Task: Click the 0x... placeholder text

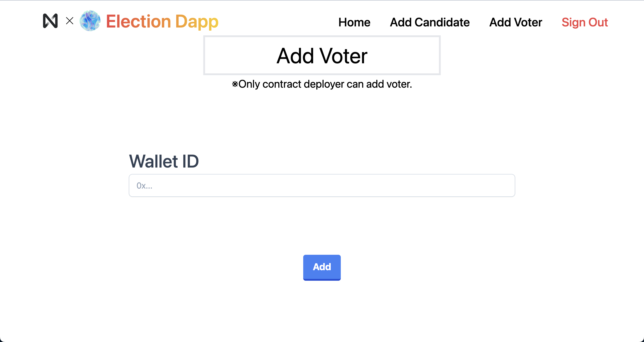Action: point(144,185)
